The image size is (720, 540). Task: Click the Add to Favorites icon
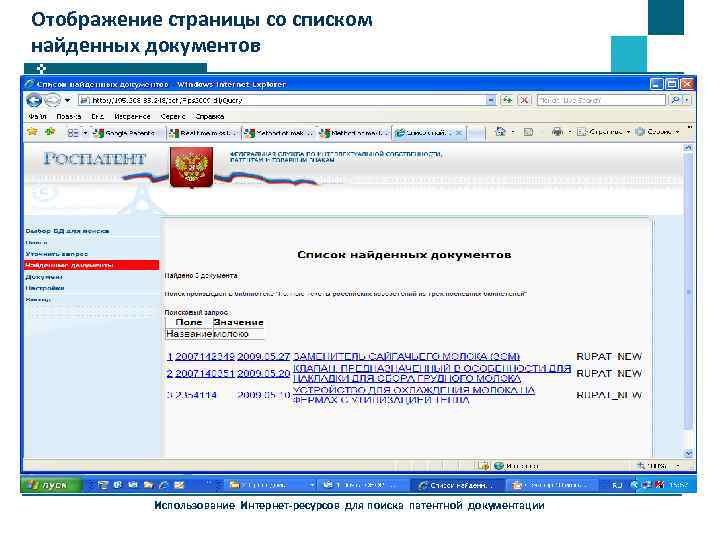click(50, 132)
